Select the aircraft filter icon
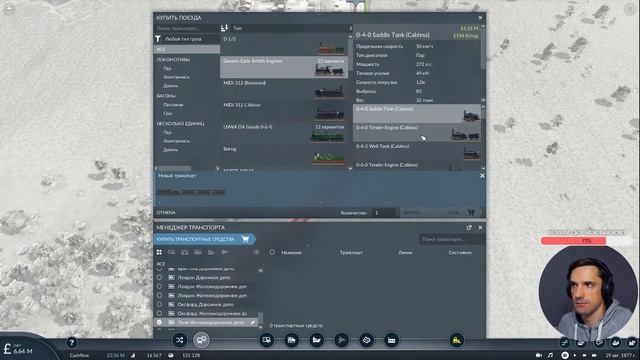640x360 pixels. click(224, 252)
